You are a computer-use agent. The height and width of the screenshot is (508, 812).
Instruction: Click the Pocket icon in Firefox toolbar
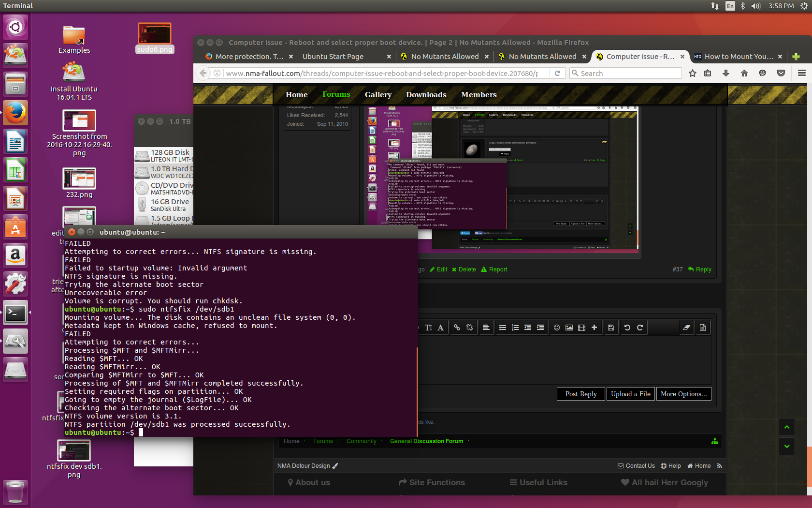click(781, 73)
